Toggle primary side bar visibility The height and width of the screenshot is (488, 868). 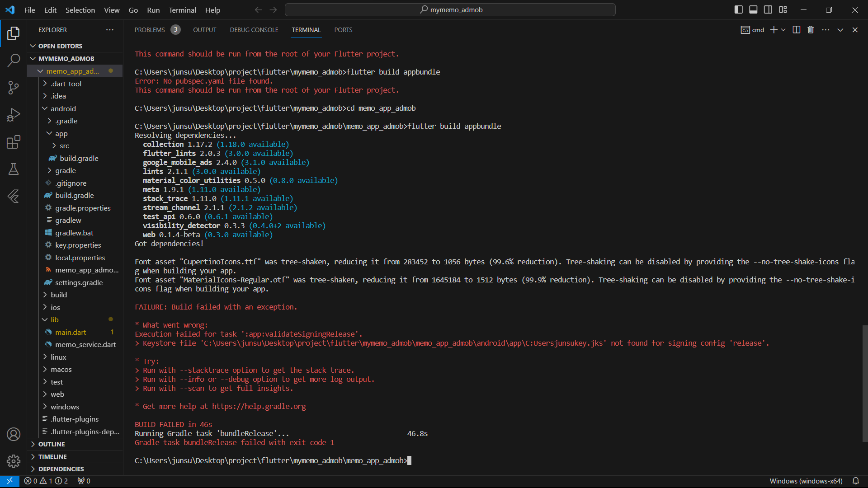[x=739, y=10]
